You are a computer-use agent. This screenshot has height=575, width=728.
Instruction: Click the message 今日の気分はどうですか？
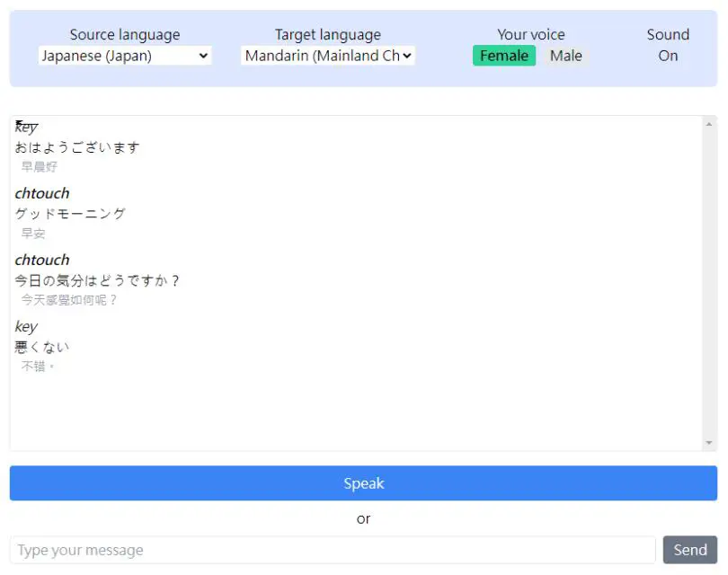pos(96,280)
